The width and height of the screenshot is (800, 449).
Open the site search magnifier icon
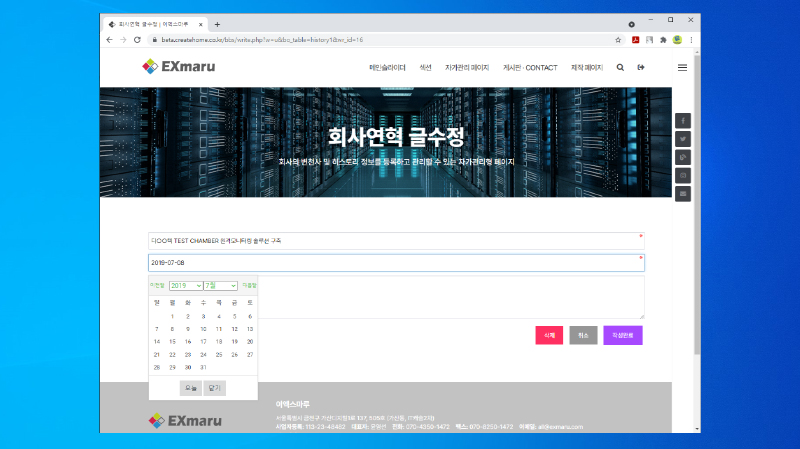[620, 67]
